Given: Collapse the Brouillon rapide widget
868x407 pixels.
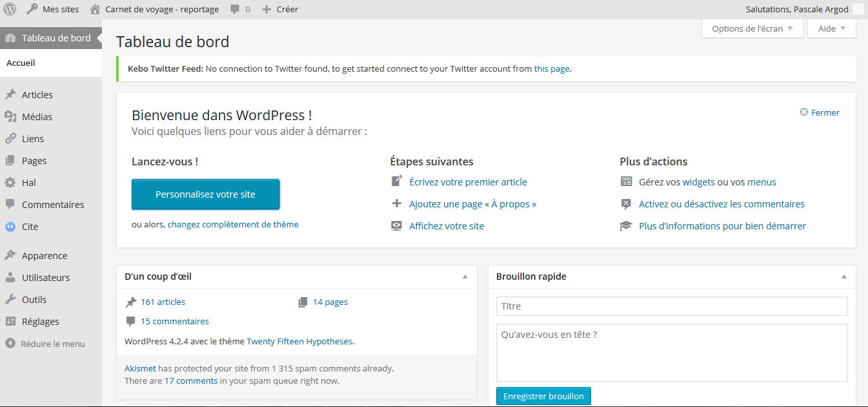Looking at the screenshot, I should [843, 277].
